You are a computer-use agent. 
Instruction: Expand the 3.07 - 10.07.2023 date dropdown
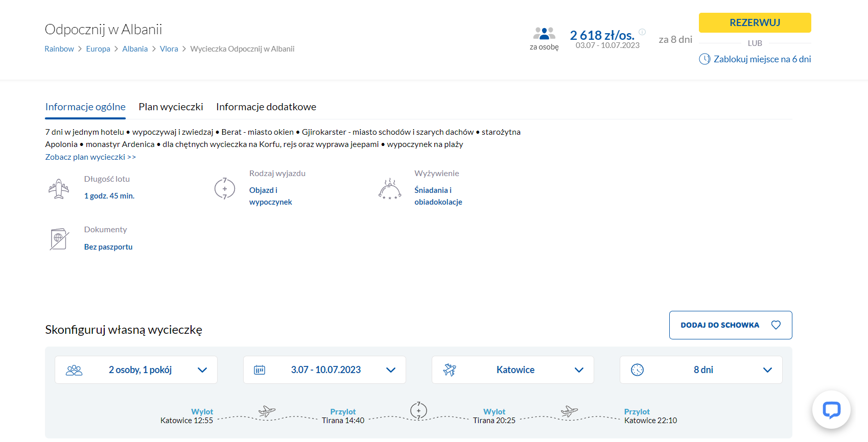click(x=324, y=370)
